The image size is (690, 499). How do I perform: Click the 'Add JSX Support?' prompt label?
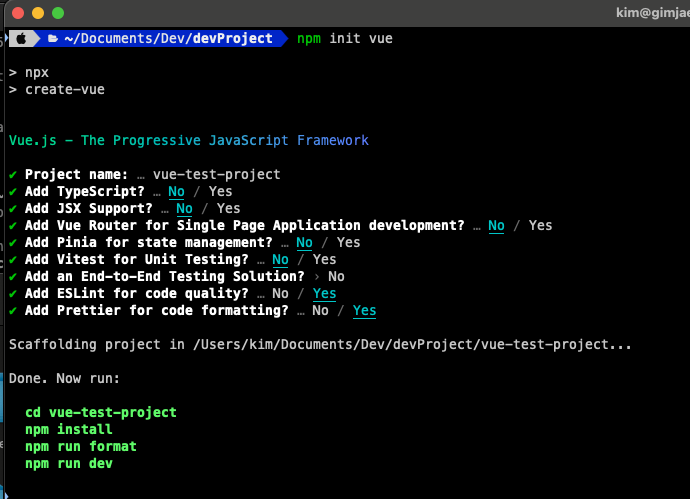coord(88,209)
